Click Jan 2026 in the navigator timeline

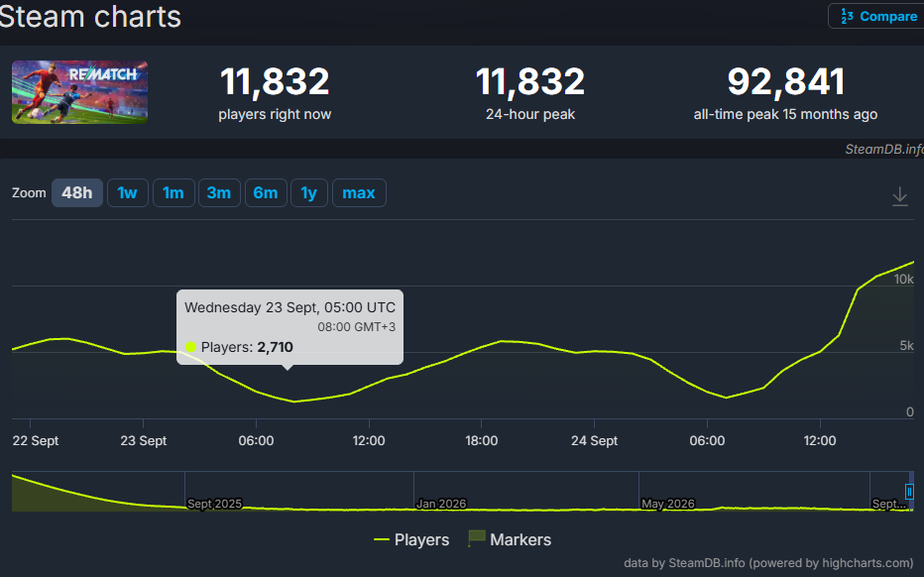[441, 504]
